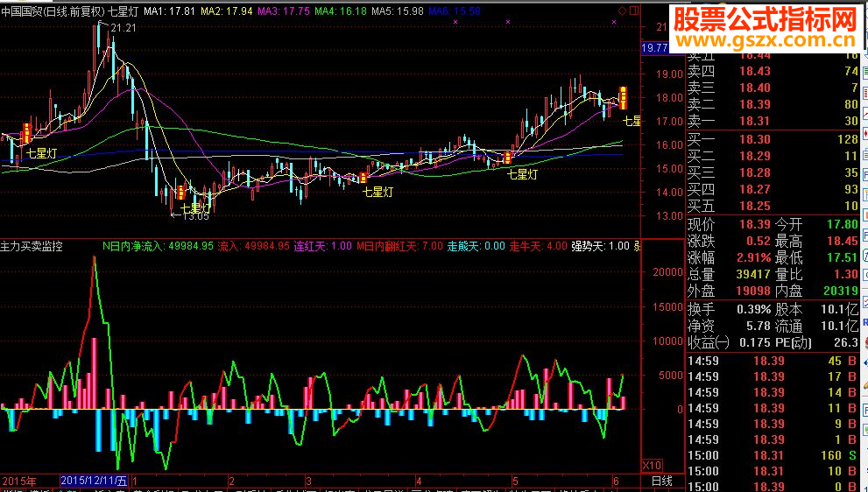Click the split-window icon beside the diamond
868x492 pixels.
(x=634, y=11)
